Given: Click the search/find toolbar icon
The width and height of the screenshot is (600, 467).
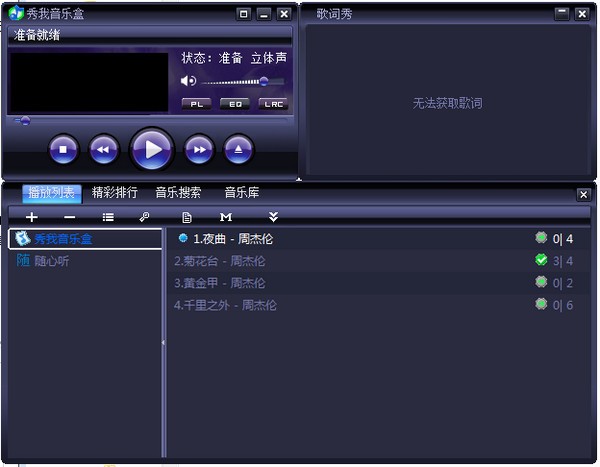Looking at the screenshot, I should pos(144,217).
